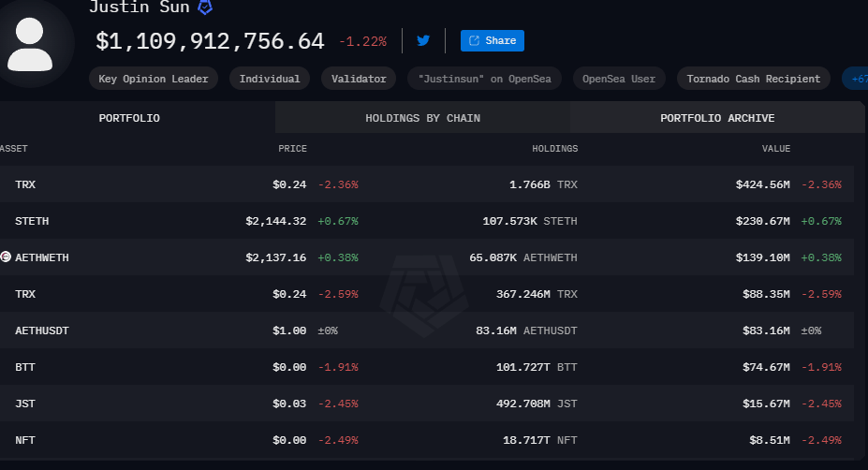Viewport: 868px width, 470px height.
Task: Click the $230.67M value cell
Action: 763,221
